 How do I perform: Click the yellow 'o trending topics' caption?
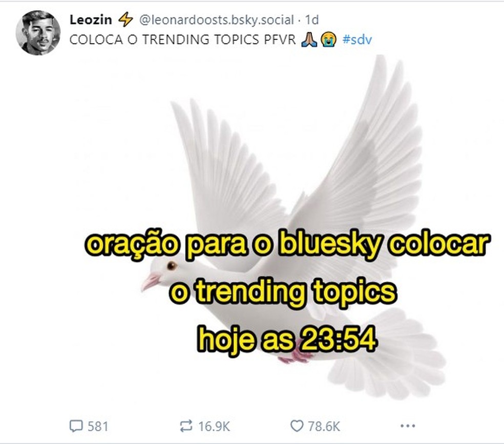pyautogui.click(x=283, y=292)
